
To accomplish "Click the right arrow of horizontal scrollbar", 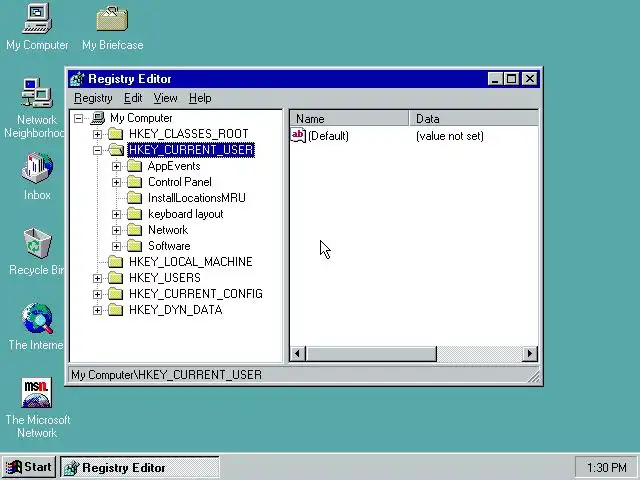I will click(x=530, y=353).
